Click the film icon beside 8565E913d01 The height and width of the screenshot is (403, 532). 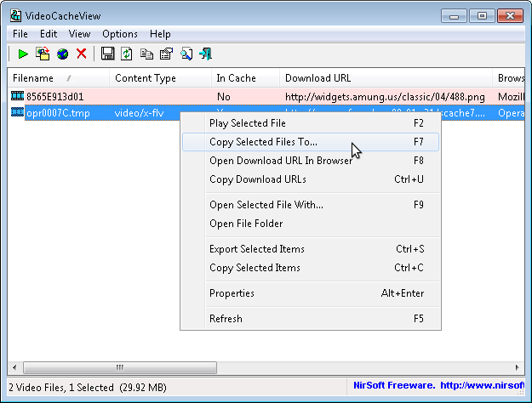tap(17, 96)
